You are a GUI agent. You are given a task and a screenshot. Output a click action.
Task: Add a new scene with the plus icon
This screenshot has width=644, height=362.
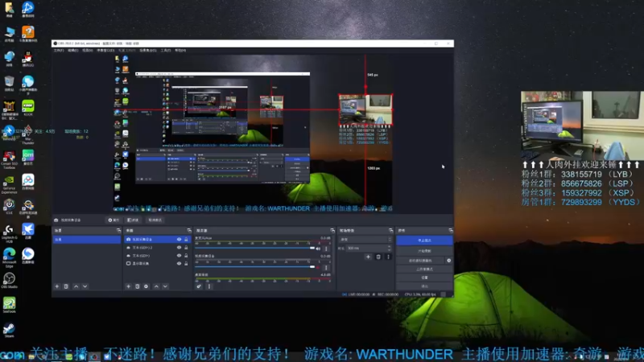click(57, 286)
